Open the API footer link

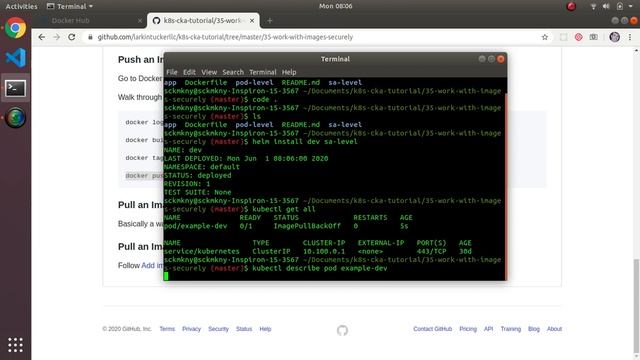pos(489,329)
